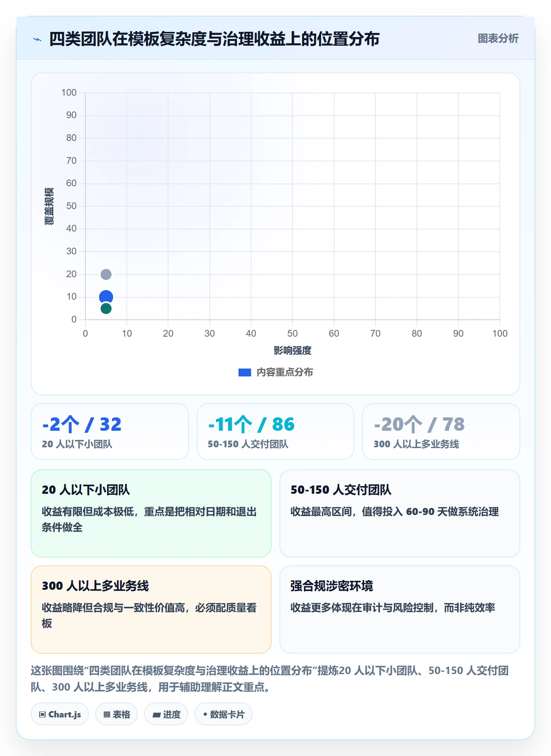Click the 300 人以上多业务线 label under -20个

416,444
